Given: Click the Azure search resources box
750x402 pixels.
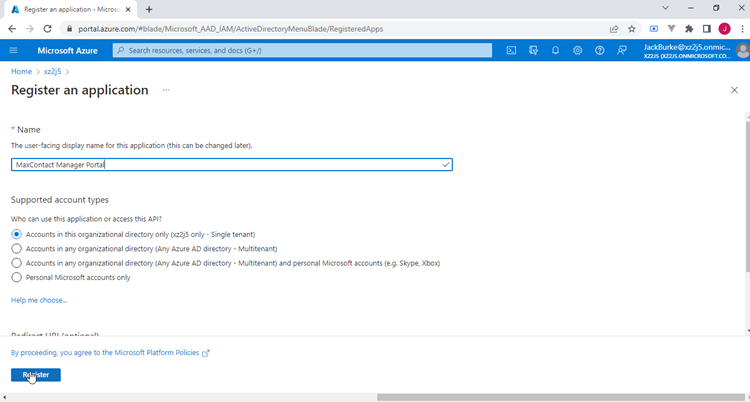Looking at the screenshot, I should [302, 50].
